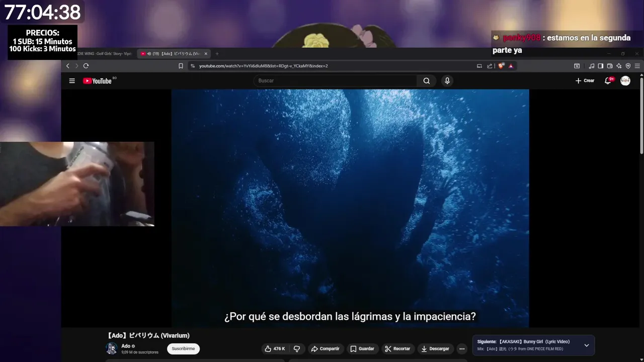Go back to the previous browser page
This screenshot has width=644, height=362.
[68, 66]
